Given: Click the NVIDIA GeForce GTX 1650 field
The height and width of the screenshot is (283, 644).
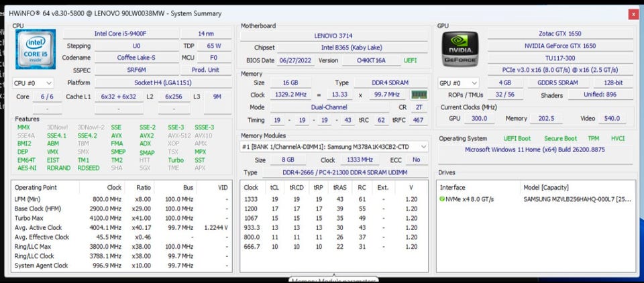Looking at the screenshot, I should [559, 46].
